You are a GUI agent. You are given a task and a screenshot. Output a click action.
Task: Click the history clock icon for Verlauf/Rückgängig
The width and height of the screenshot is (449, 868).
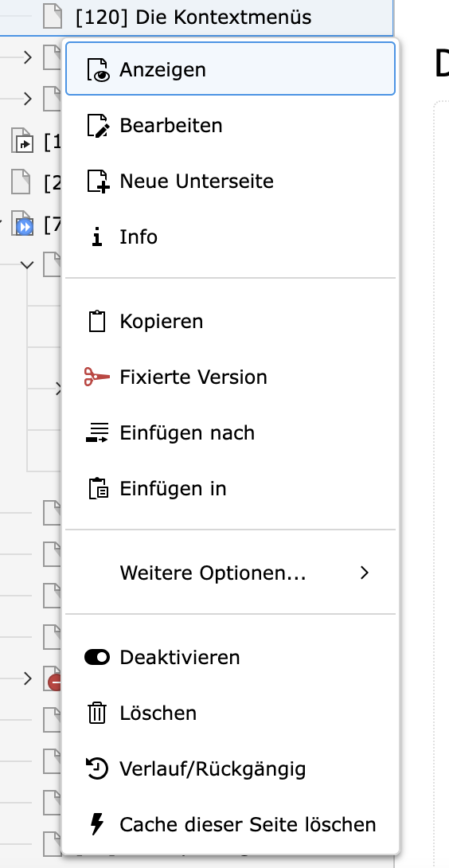point(97,769)
